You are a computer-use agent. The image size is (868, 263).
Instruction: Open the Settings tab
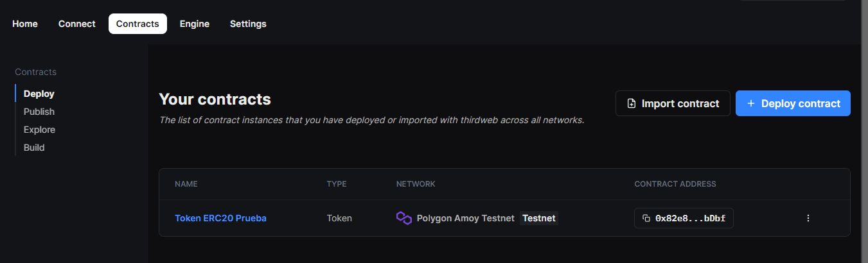(248, 24)
